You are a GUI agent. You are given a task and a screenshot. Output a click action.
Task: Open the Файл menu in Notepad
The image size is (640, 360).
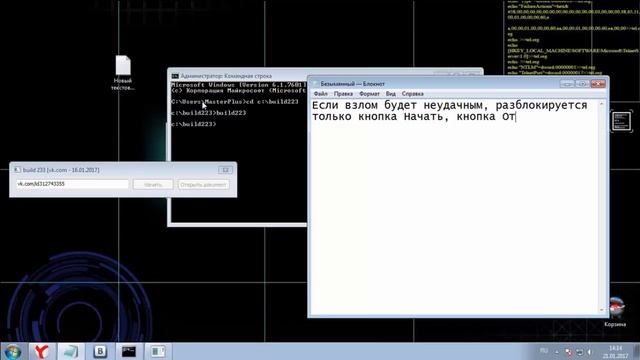[x=320, y=94]
